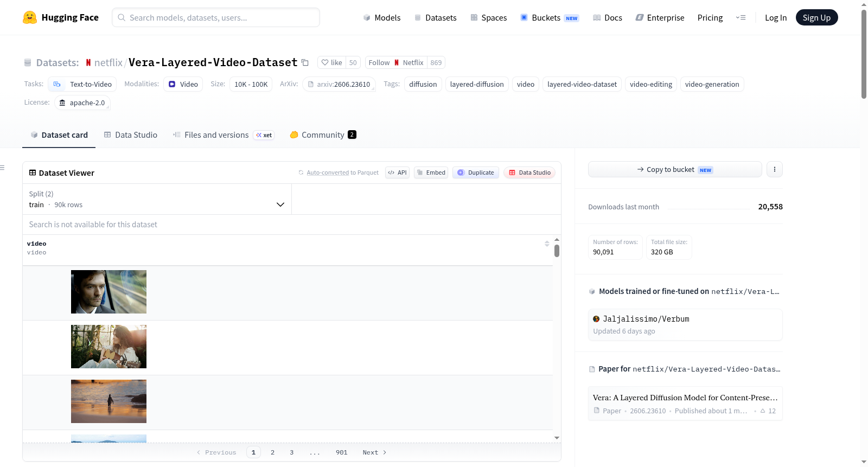This screenshot has height=467, width=868.
Task: Click the Embed button
Action: (431, 172)
